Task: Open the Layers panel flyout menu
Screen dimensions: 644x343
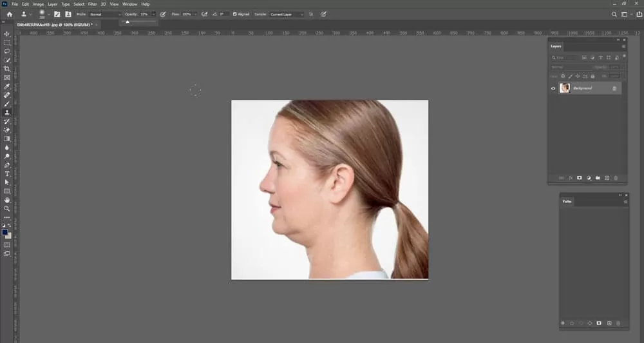Action: 623,46
